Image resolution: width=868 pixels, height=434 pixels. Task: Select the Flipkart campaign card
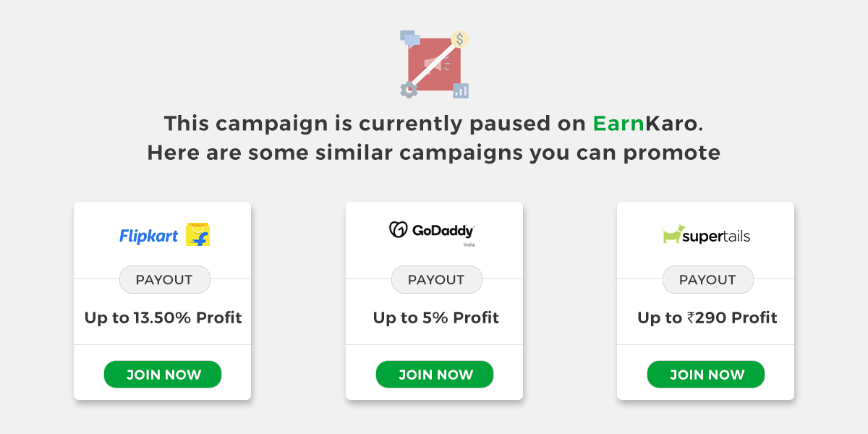pyautogui.click(x=163, y=300)
